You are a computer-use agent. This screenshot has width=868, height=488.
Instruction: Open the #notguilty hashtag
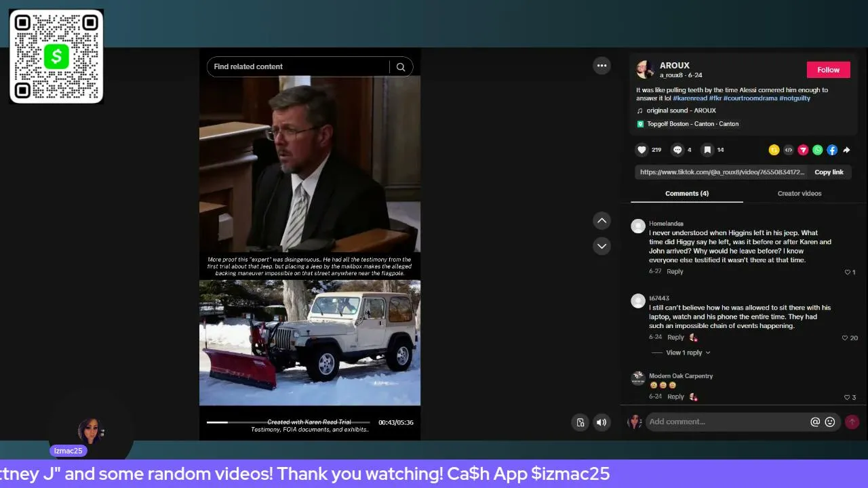pyautogui.click(x=795, y=98)
